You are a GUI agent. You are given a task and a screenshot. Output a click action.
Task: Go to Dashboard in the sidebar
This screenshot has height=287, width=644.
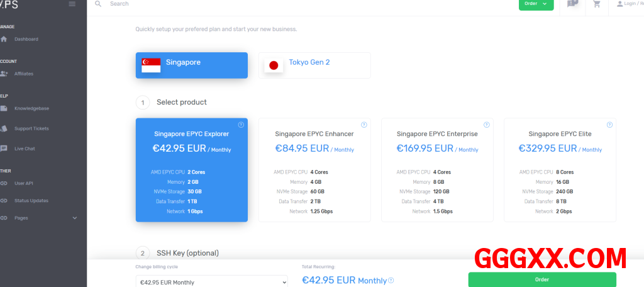(26, 39)
